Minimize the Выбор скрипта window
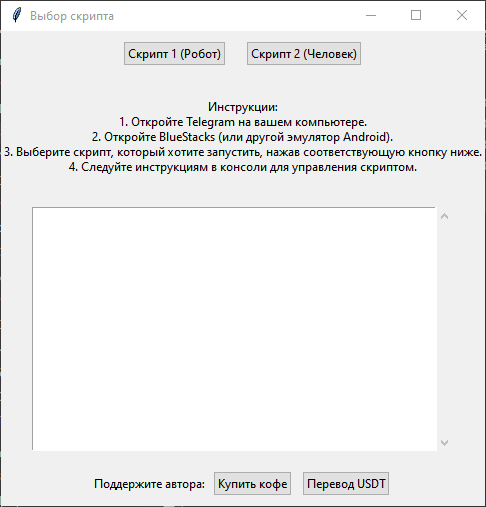The width and height of the screenshot is (486, 507). [x=371, y=15]
